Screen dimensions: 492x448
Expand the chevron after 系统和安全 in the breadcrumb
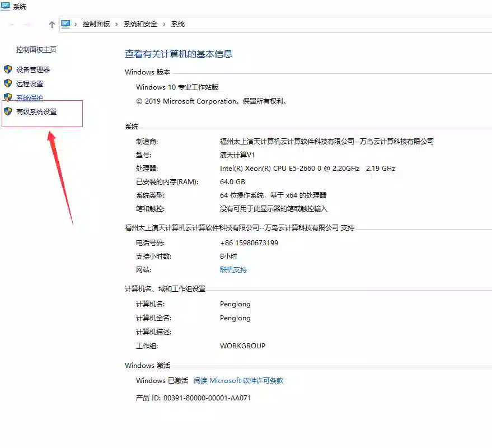164,24
